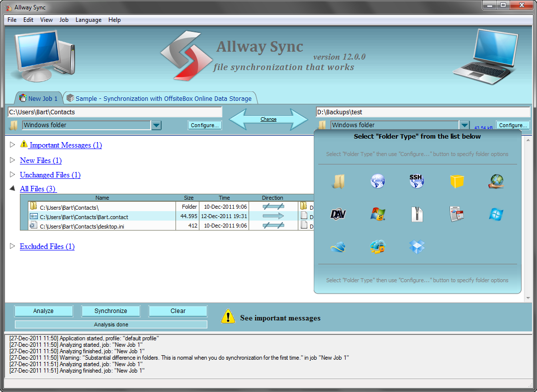Click the Clear button
This screenshot has height=392, width=537.
tap(178, 311)
